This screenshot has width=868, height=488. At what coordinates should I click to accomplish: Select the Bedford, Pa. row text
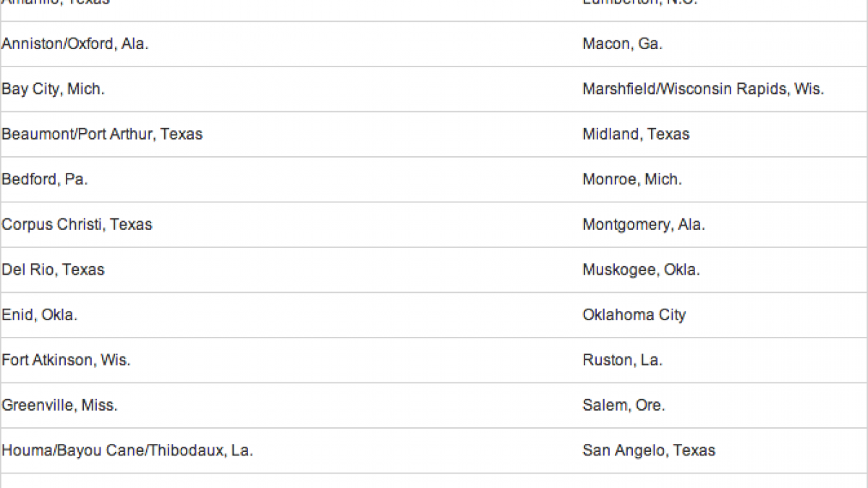[x=45, y=179]
